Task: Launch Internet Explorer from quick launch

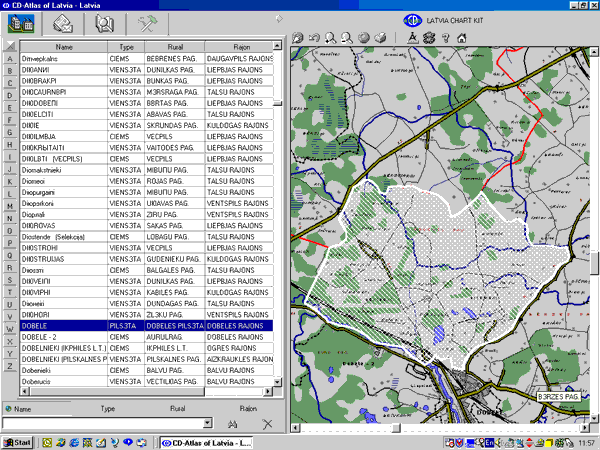Action: click(x=74, y=443)
